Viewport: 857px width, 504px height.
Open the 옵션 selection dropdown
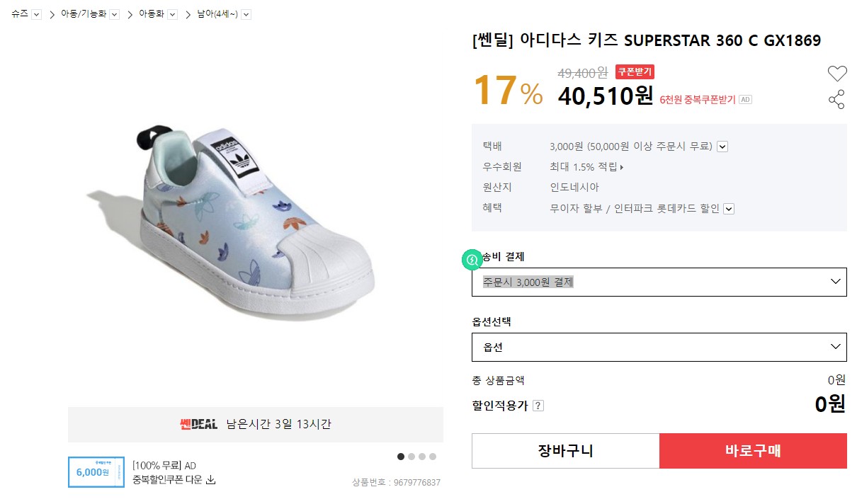tap(659, 347)
